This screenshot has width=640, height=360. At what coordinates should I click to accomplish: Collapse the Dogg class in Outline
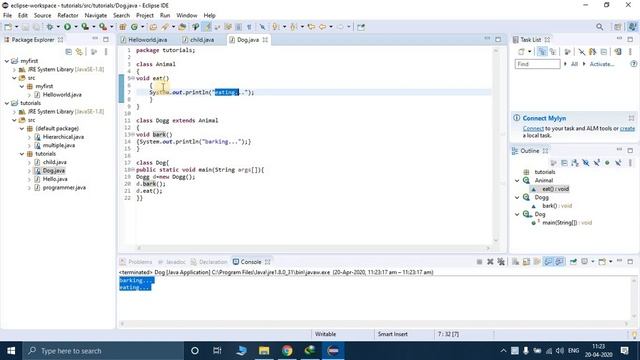pyautogui.click(x=517, y=198)
